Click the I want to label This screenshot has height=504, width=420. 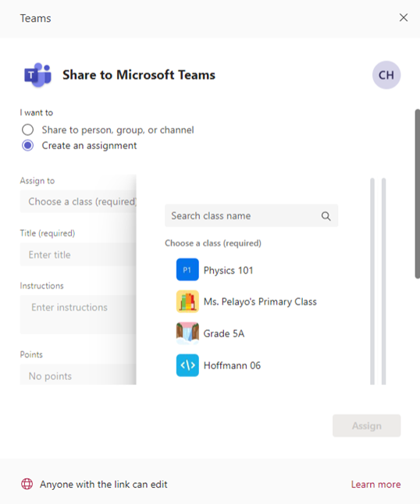(x=37, y=112)
